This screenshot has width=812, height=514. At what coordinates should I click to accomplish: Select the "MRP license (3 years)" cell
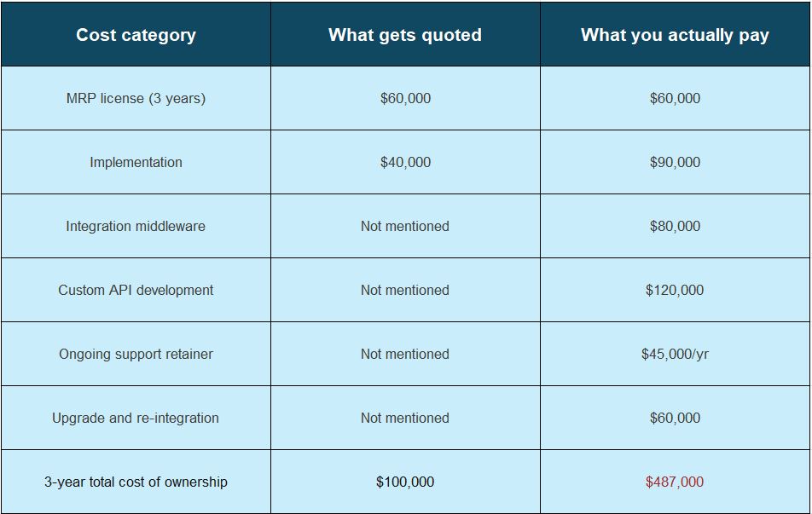point(136,98)
